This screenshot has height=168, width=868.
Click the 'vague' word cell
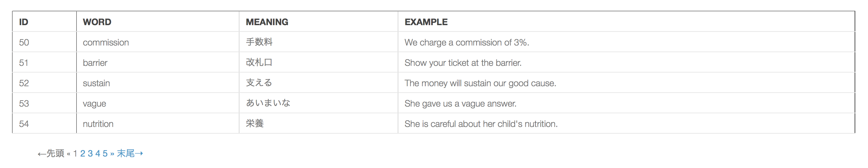pos(158,103)
